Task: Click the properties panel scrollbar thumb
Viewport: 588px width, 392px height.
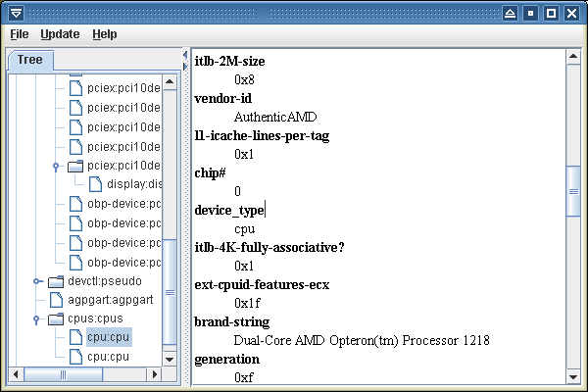Action: (573, 191)
